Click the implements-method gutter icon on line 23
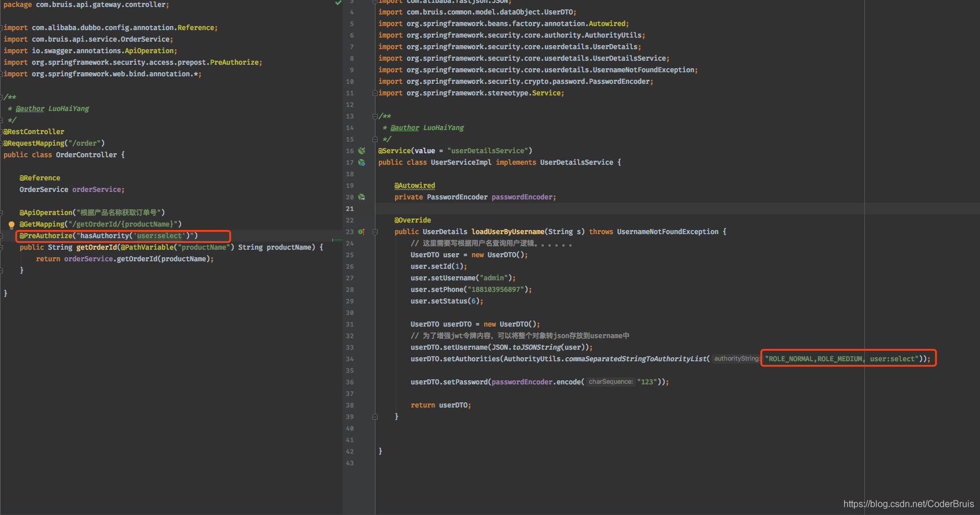 click(362, 232)
